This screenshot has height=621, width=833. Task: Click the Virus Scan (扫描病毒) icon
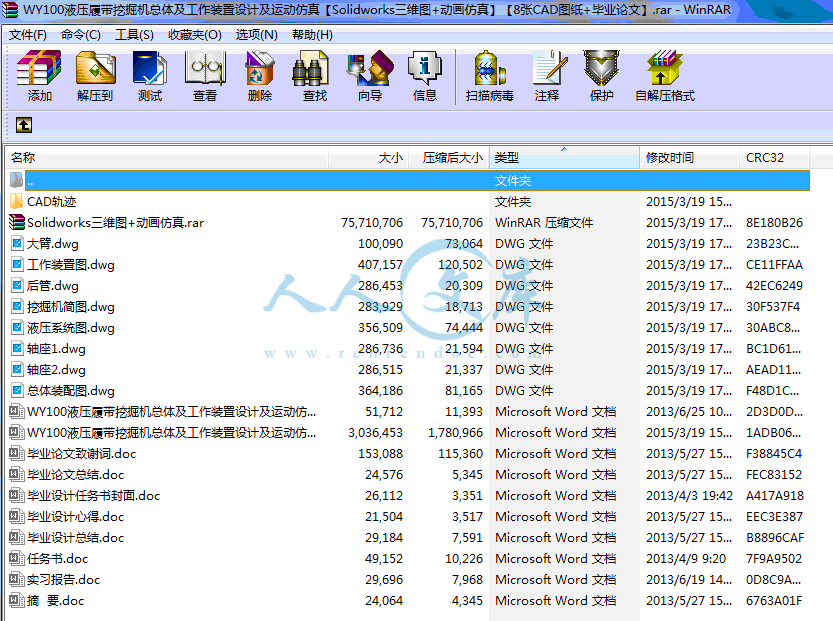489,68
